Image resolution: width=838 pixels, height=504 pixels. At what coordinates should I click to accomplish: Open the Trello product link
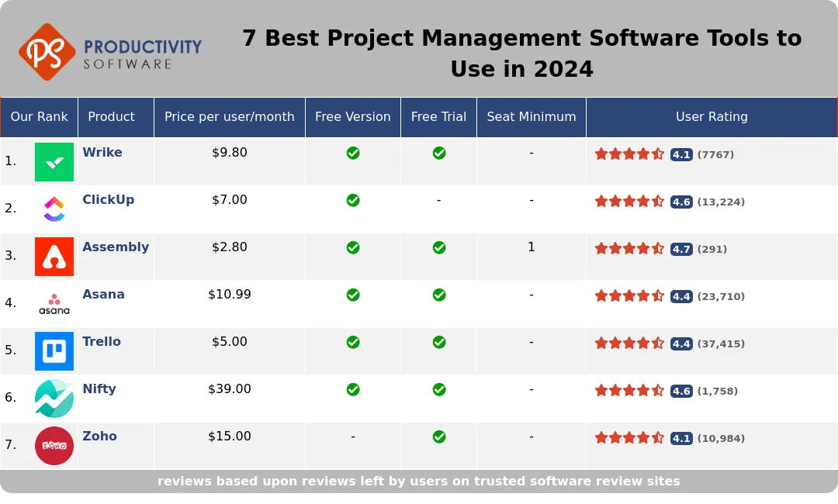102,341
